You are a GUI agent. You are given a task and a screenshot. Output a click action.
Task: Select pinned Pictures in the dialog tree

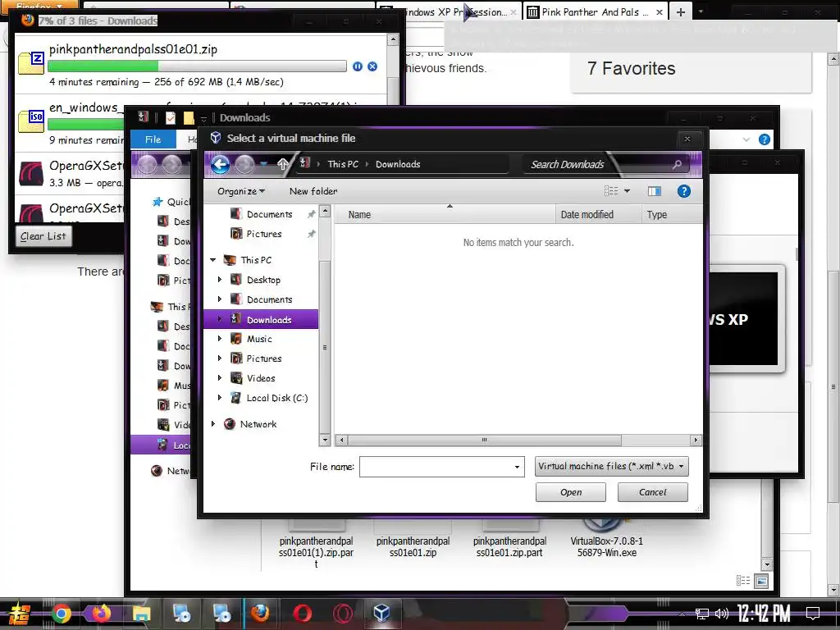[x=264, y=234]
